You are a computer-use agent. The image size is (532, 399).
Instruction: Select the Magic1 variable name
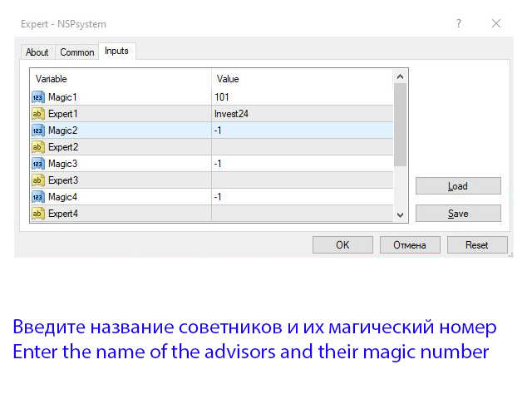click(x=62, y=97)
